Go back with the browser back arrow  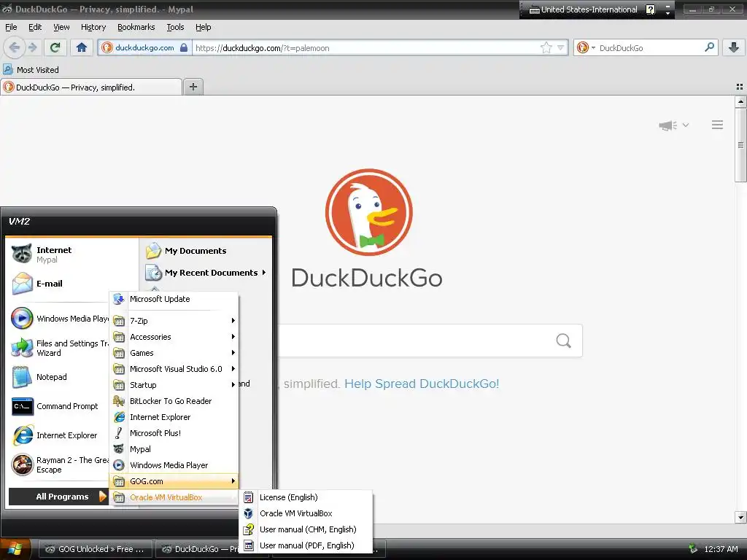click(15, 47)
